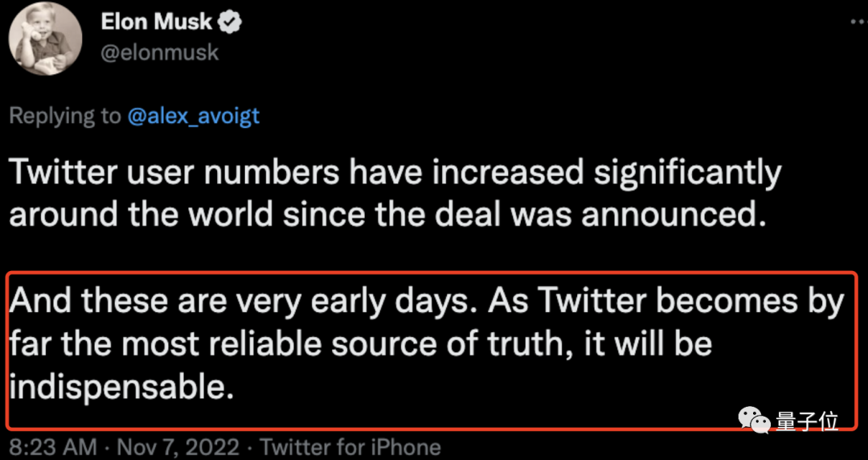The width and height of the screenshot is (868, 460).
Task: Click the blue verified checkmark badge
Action: (x=233, y=23)
